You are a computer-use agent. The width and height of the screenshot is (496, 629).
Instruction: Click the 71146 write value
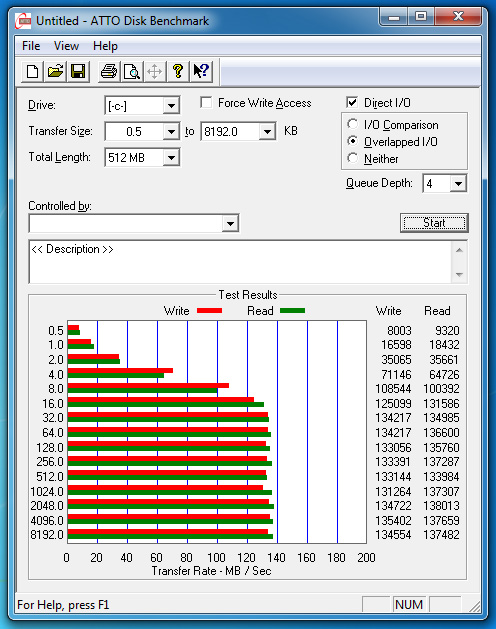pos(396,374)
